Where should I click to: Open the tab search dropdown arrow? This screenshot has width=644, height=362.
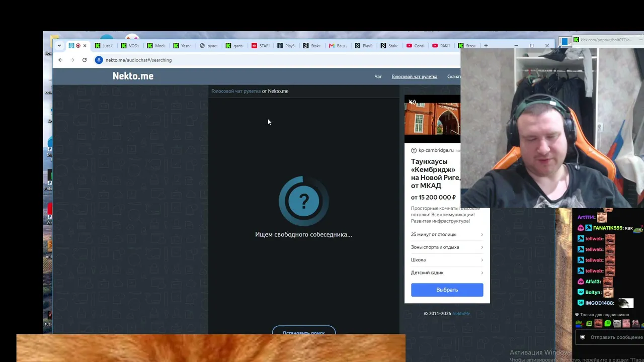pos(59,46)
